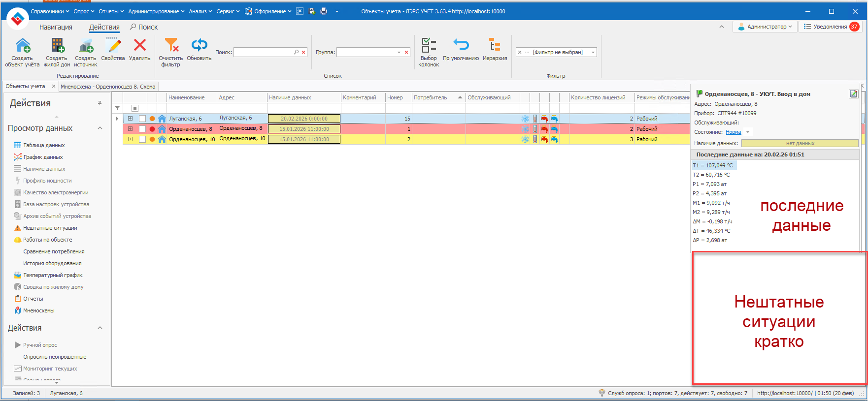Click in the Поиск search field

[263, 52]
